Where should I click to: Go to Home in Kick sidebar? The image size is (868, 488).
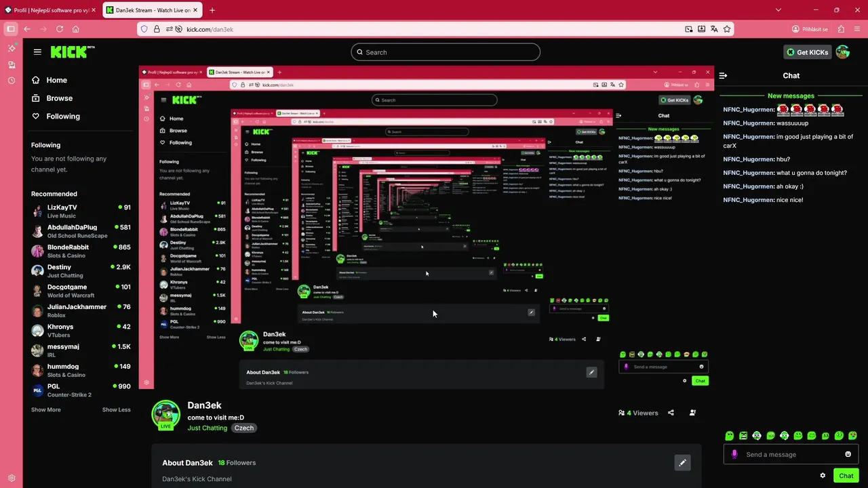50,80
